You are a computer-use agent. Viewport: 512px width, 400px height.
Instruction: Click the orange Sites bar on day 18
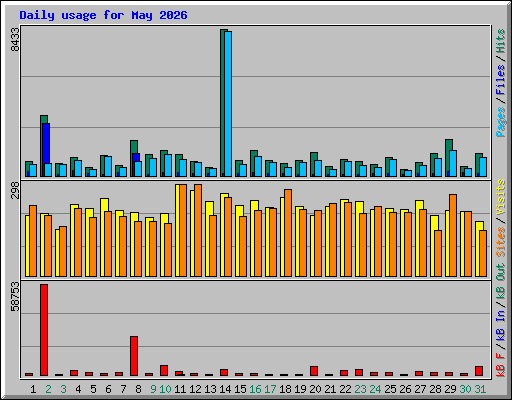288,233
